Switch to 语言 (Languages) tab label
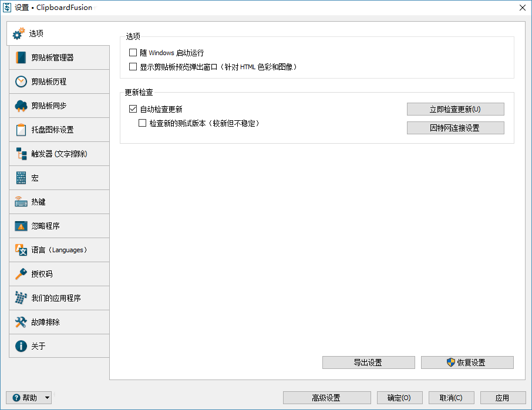The image size is (532, 410). [x=59, y=250]
